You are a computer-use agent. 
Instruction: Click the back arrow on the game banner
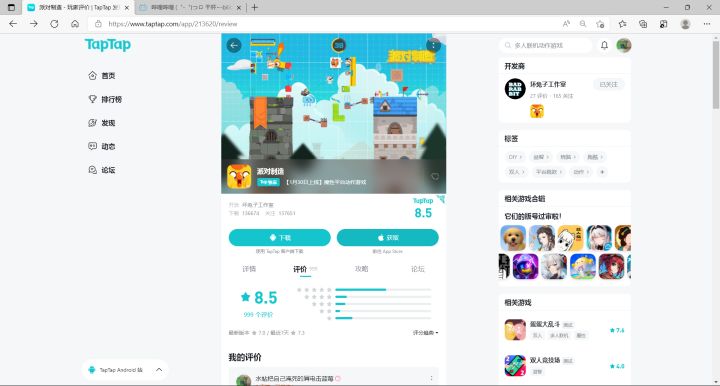234,45
